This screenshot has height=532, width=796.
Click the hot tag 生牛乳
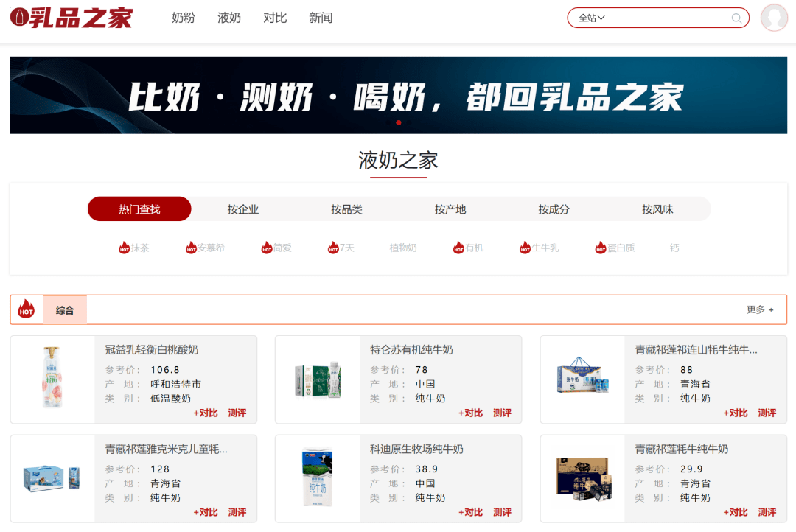click(x=539, y=248)
